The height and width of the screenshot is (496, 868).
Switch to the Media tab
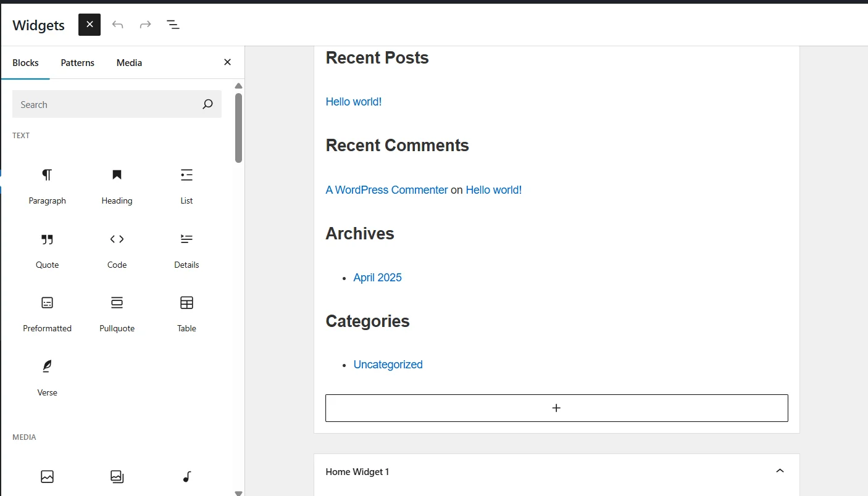pyautogui.click(x=129, y=63)
